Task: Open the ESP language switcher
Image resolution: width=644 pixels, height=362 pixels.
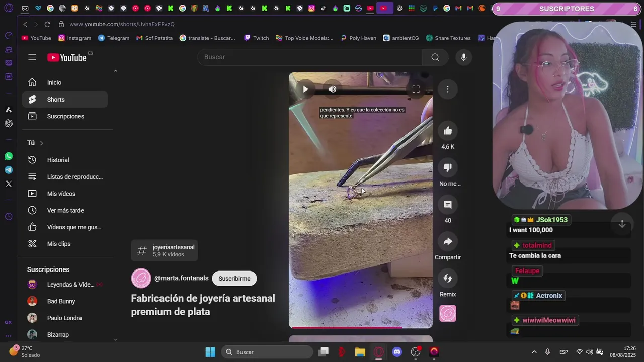Action: [x=564, y=352]
